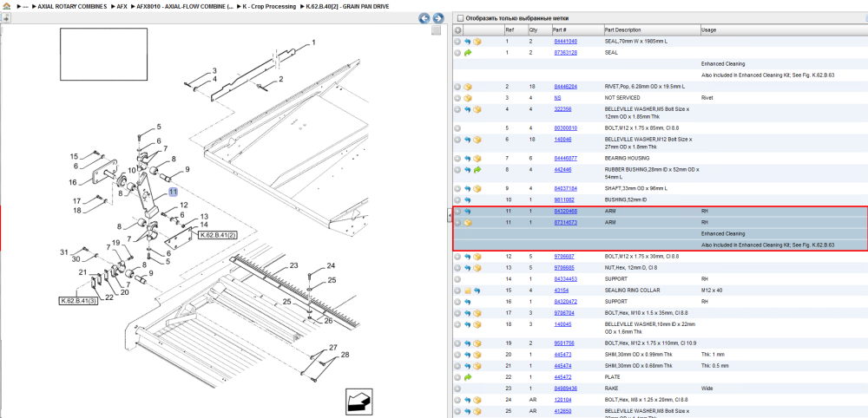Screen dimensions: 868x418
Task: Follow the K.62.B.41(2) figure reference in the diagram
Action: (x=218, y=235)
